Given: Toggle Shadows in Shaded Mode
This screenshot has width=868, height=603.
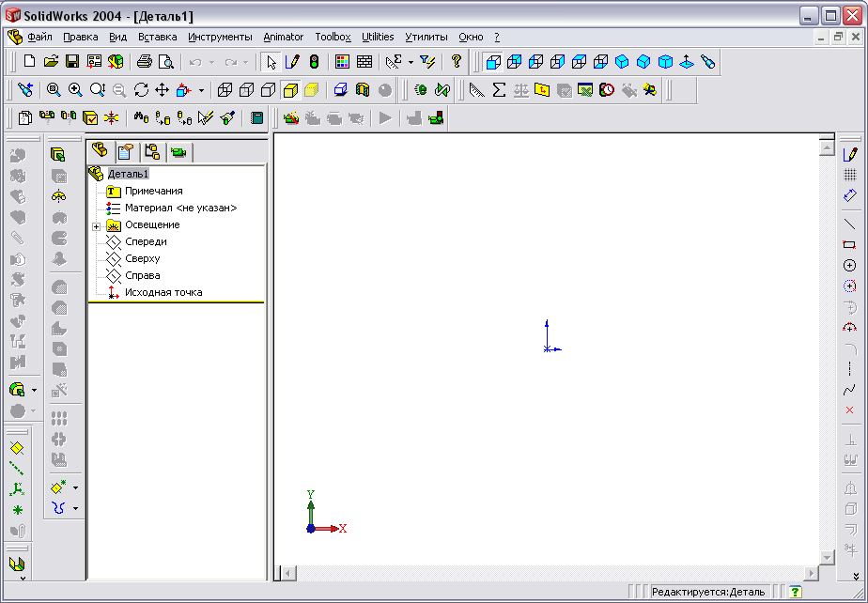Looking at the screenshot, I should [340, 90].
